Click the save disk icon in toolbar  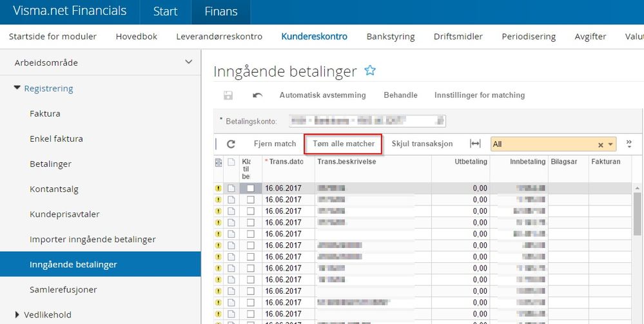228,95
